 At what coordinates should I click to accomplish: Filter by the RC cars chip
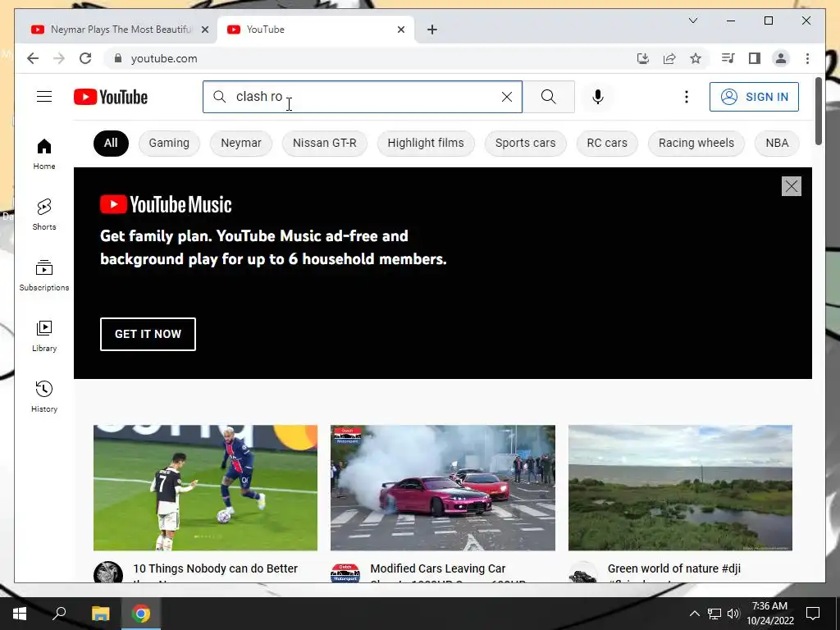[607, 143]
